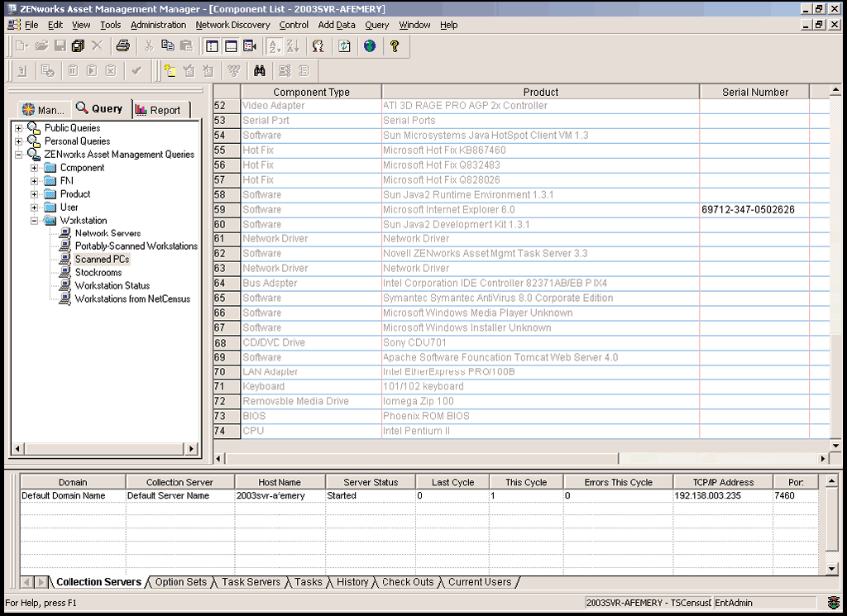Open the Check Outs tab

point(408,582)
